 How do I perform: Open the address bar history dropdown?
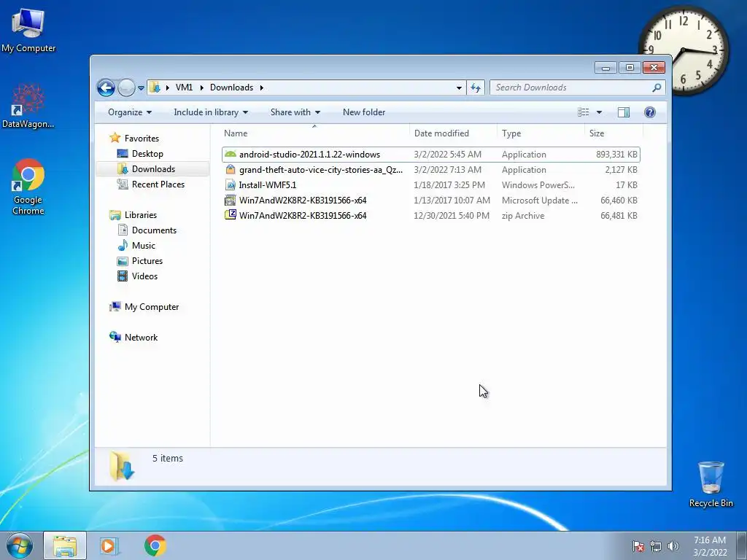click(459, 87)
